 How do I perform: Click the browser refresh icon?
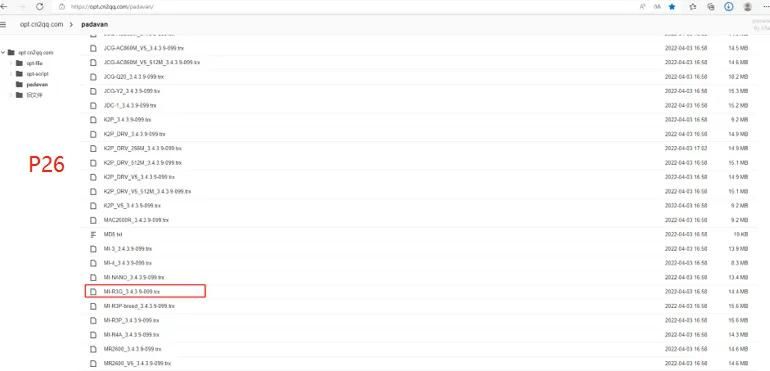(x=40, y=7)
